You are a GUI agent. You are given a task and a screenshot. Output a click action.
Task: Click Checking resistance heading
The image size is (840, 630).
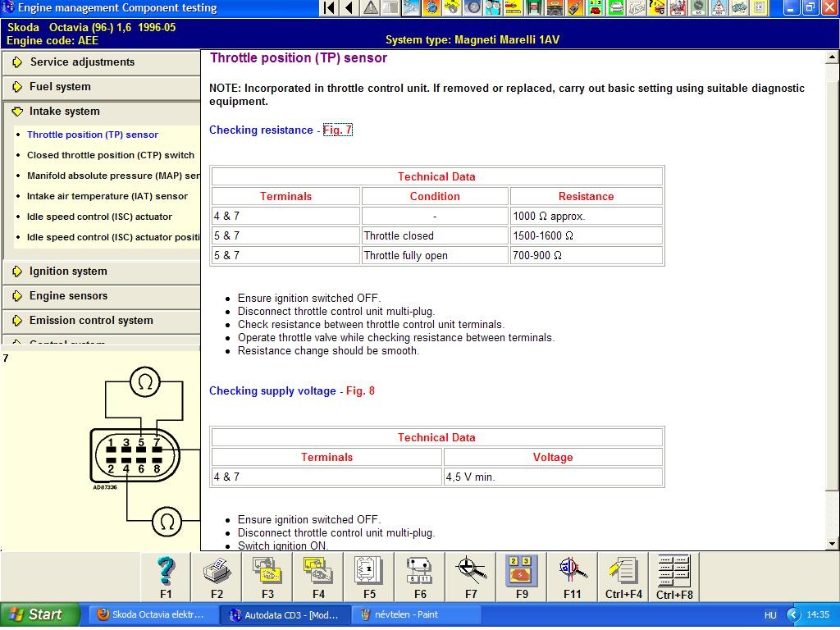[261, 130]
